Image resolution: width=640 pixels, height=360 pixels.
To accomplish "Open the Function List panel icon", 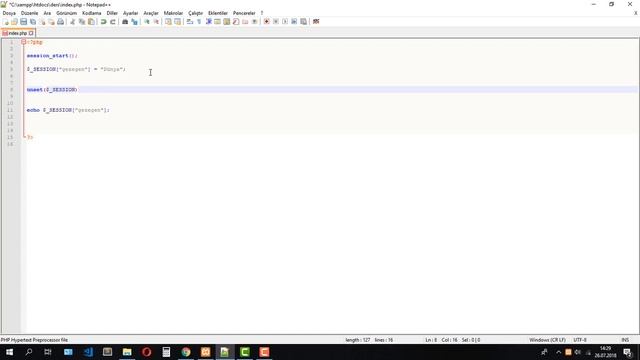I will pyautogui.click(x=236, y=22).
